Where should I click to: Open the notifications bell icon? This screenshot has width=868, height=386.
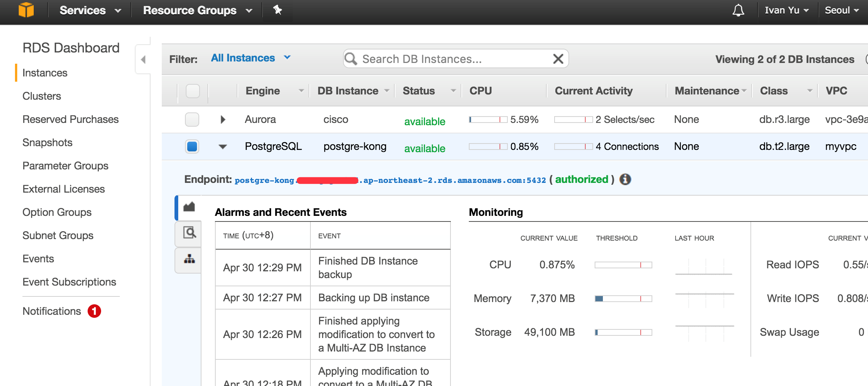(x=738, y=10)
